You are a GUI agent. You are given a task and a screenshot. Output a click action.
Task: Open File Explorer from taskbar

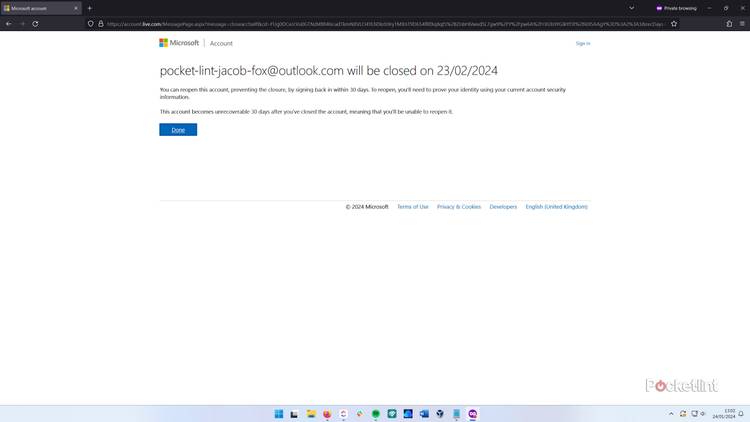[x=311, y=414]
